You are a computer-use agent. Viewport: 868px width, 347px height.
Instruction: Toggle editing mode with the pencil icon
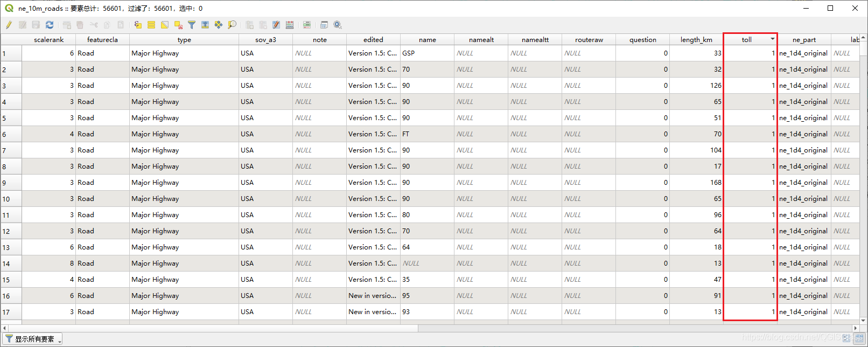coord(9,25)
